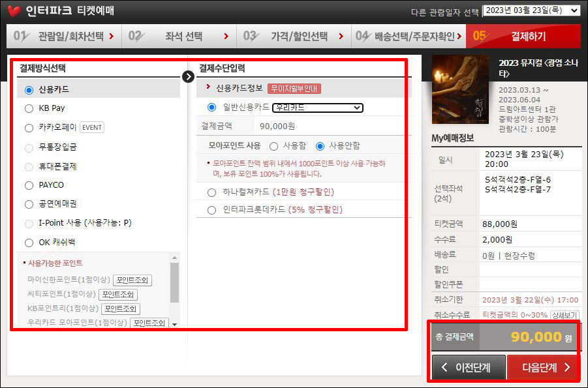Open the 우리카드 card selection dropdown
This screenshot has height=388, width=588.
318,108
